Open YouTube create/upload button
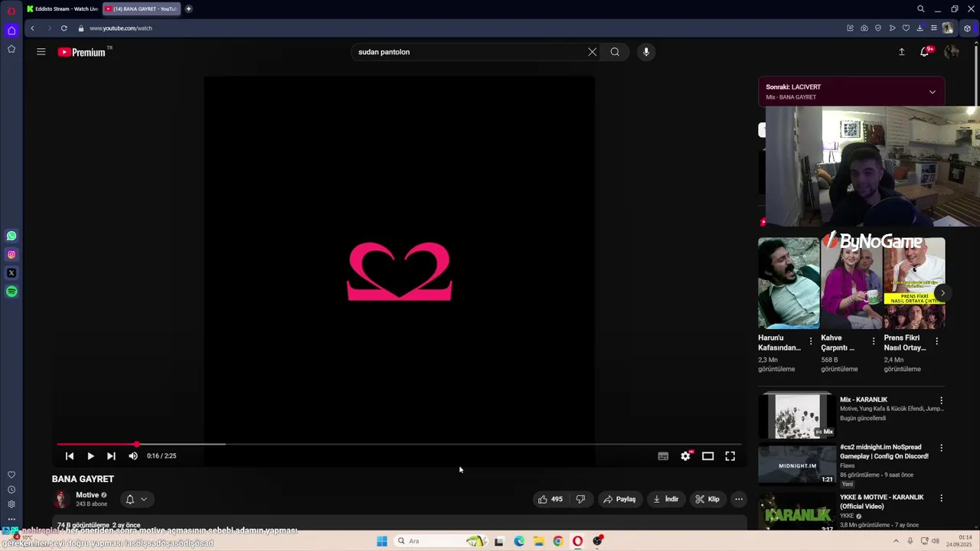This screenshot has width=980, height=551. [901, 52]
